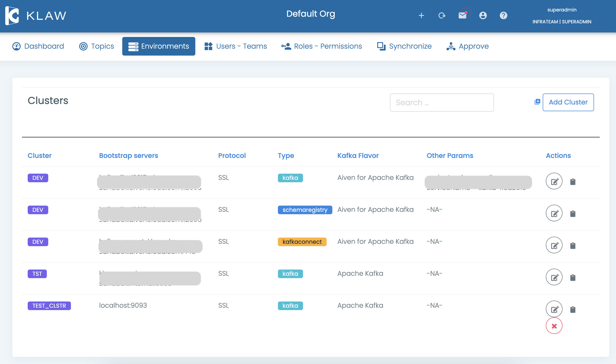Focus the clusters Search field
Screen dimensions: 616x364
[x=441, y=103]
